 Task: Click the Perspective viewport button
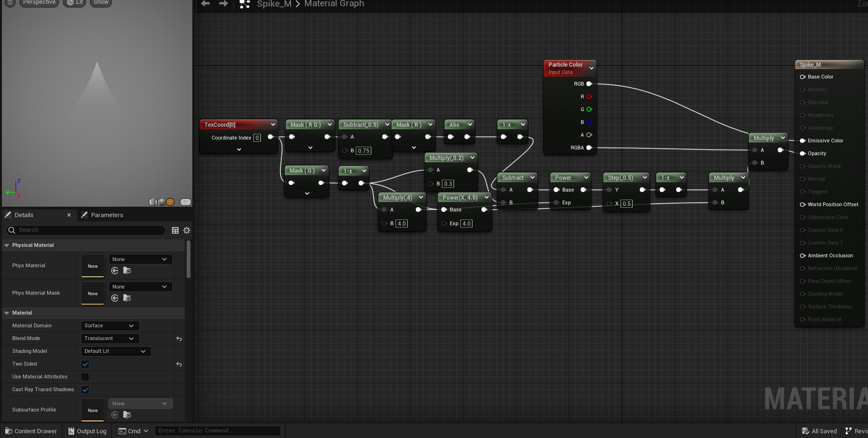click(x=39, y=2)
